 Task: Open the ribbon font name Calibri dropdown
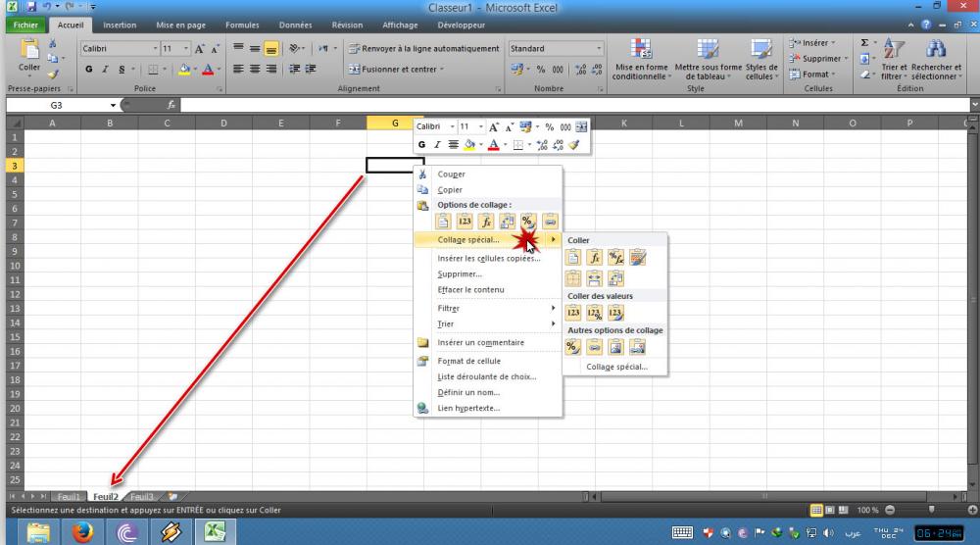pos(155,49)
